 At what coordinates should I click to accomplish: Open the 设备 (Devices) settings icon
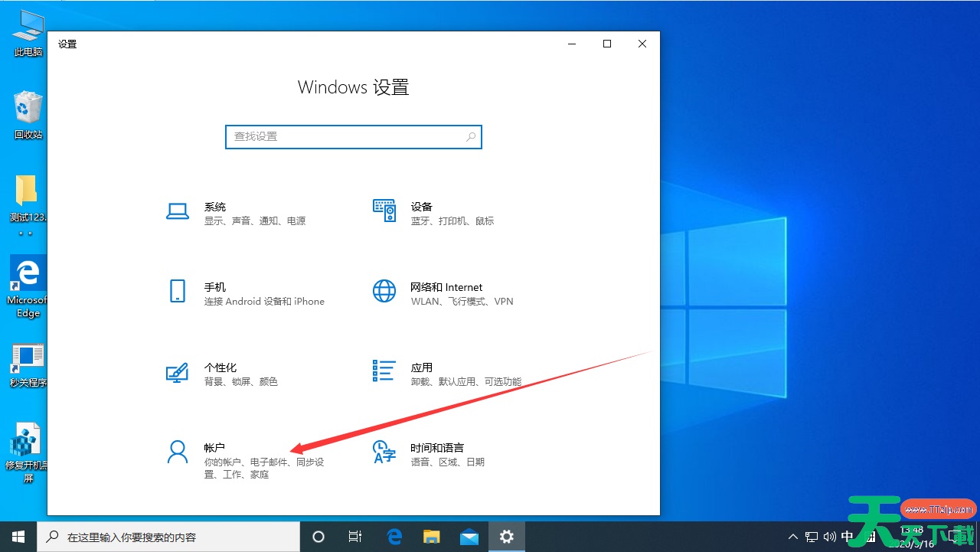pyautogui.click(x=384, y=211)
